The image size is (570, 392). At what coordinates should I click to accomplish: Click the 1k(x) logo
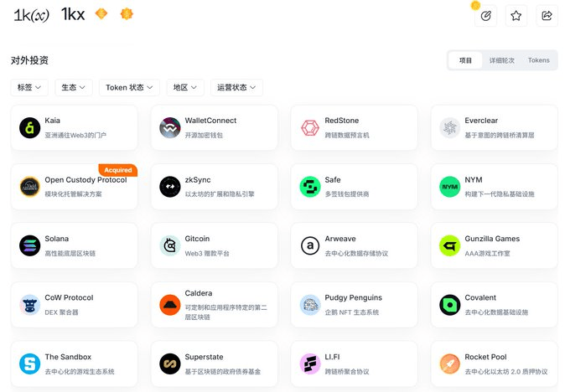click(x=31, y=15)
